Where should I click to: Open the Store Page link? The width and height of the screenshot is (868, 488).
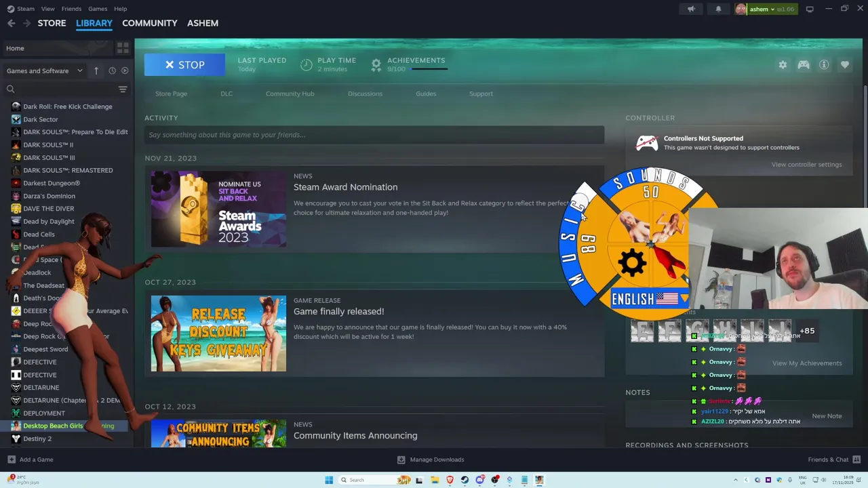point(171,94)
